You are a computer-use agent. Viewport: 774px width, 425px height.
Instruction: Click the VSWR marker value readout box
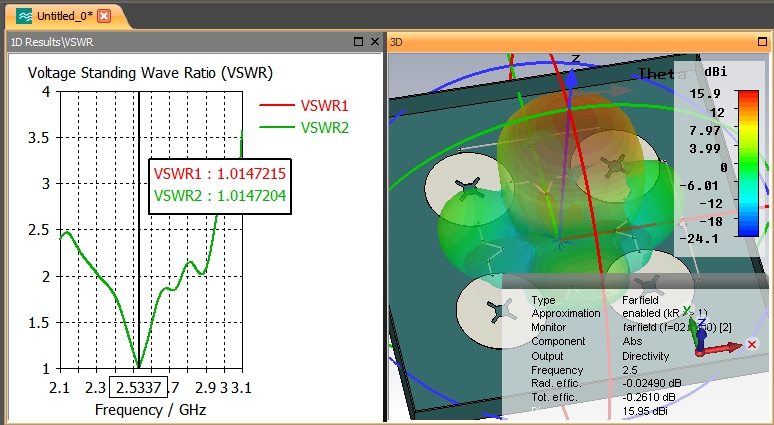coord(220,185)
